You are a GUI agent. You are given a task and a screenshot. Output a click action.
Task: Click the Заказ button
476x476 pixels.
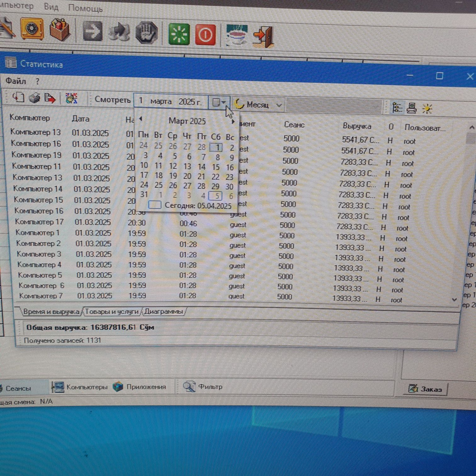coord(425,389)
